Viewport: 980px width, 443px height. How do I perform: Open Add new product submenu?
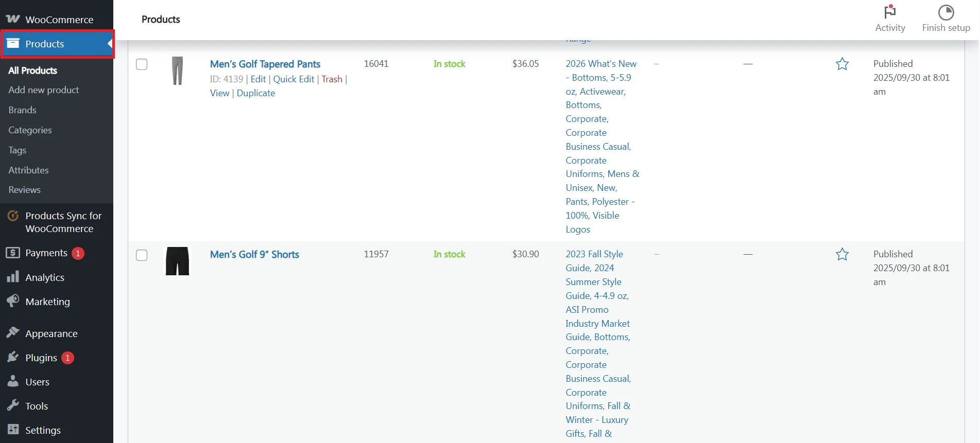44,90
